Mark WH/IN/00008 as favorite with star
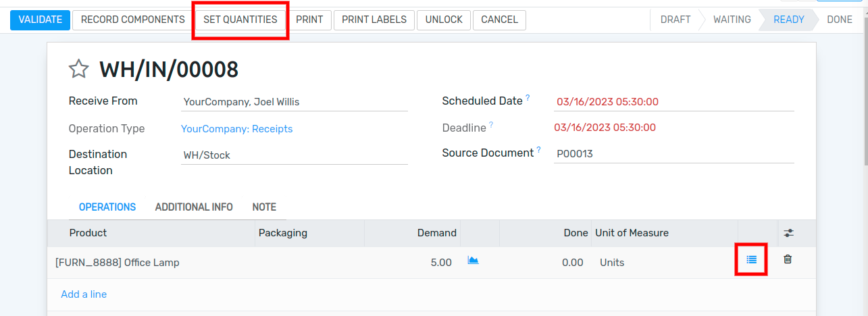Image resolution: width=868 pixels, height=316 pixels. (x=79, y=69)
